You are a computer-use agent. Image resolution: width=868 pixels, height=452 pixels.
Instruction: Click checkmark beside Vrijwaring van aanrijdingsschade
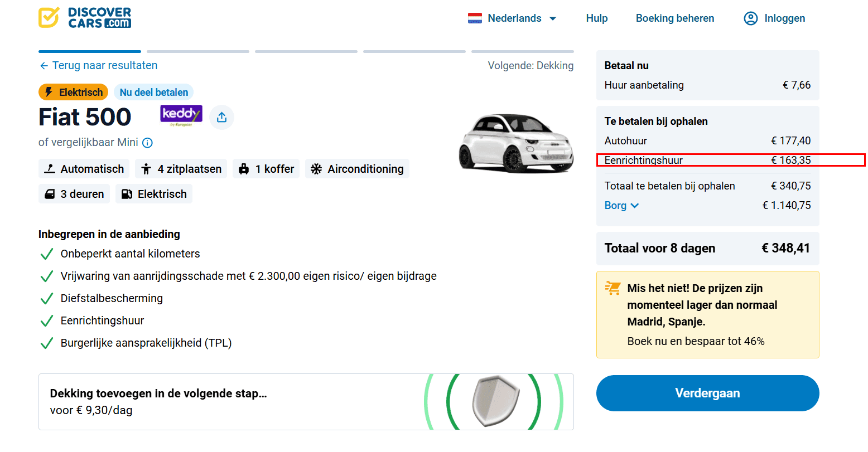[x=47, y=276]
